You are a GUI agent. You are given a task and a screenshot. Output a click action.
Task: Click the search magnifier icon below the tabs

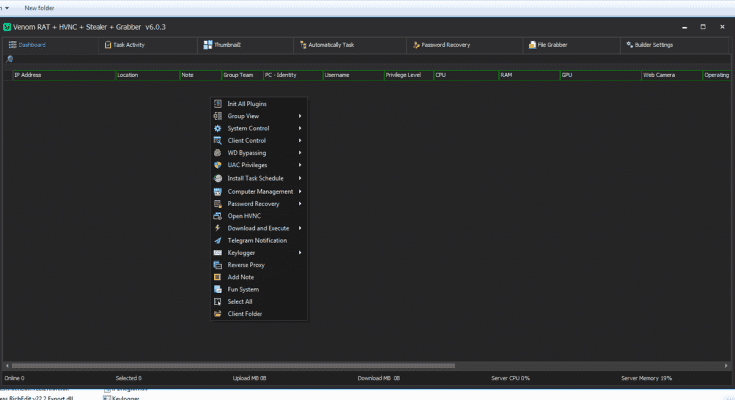pyautogui.click(x=10, y=59)
